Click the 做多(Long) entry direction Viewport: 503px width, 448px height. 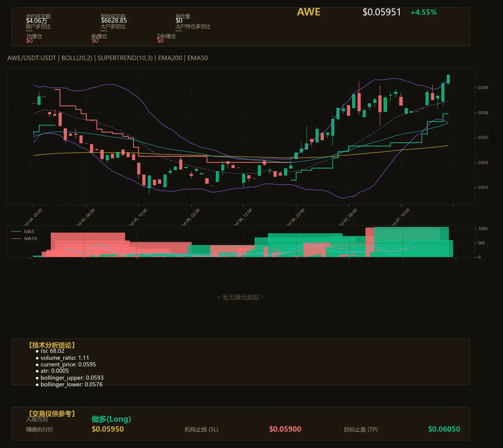pyautogui.click(x=111, y=419)
